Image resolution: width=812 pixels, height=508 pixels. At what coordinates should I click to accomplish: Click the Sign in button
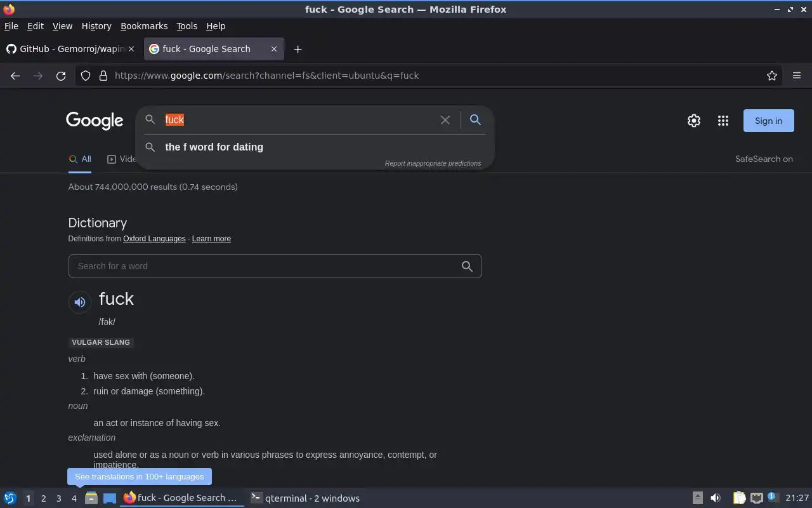768,121
